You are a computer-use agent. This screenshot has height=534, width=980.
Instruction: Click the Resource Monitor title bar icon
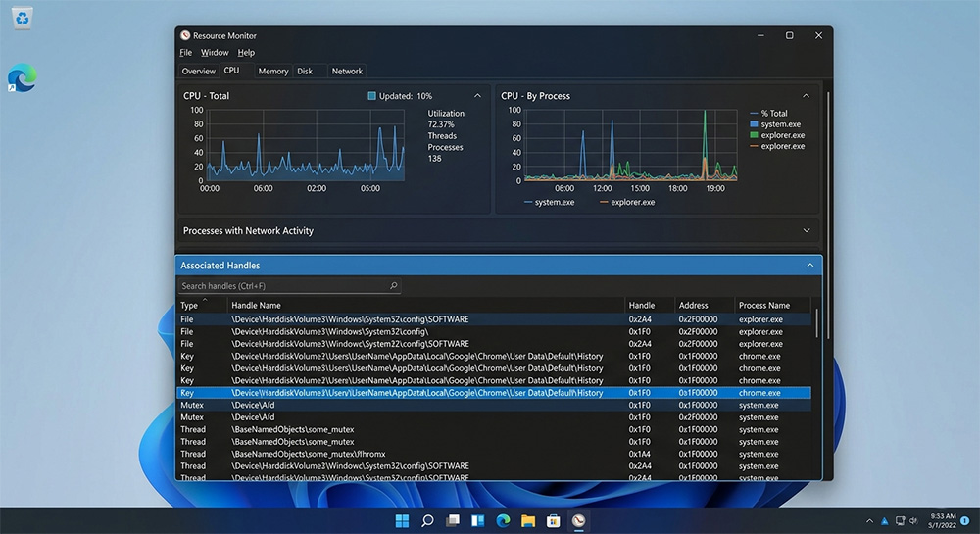pos(185,35)
